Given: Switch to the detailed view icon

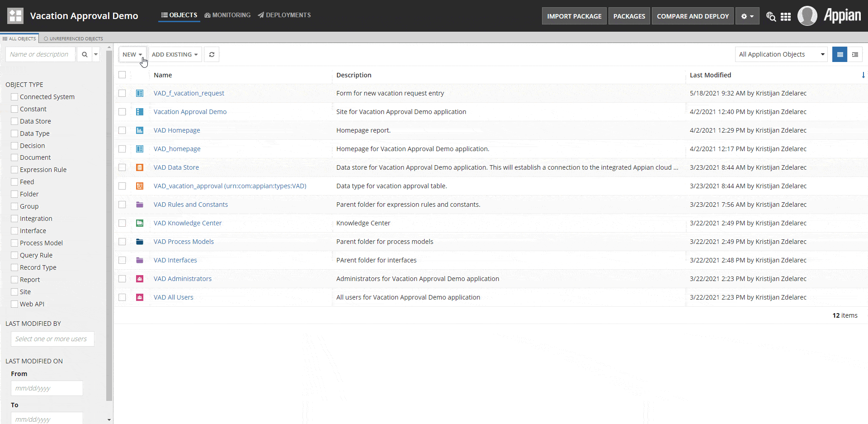Looking at the screenshot, I should pyautogui.click(x=855, y=54).
